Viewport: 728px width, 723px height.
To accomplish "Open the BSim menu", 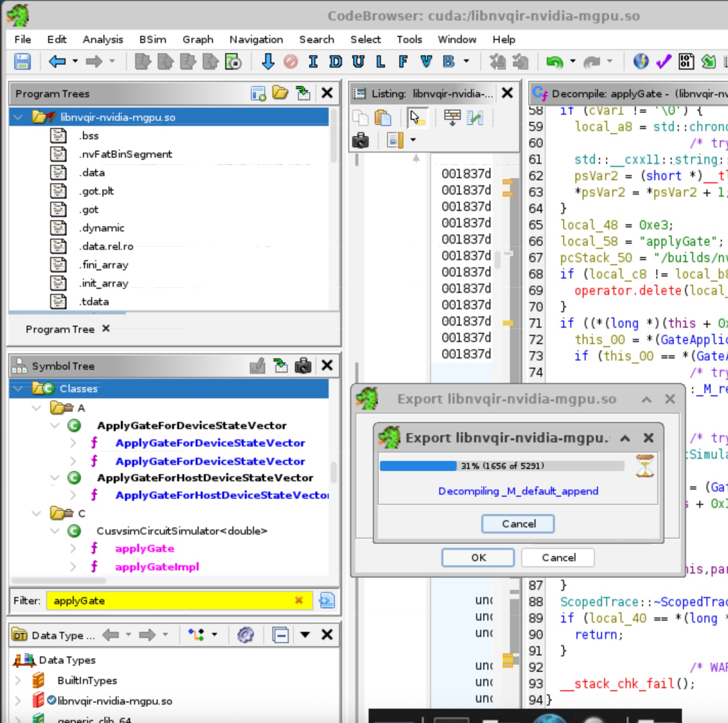I will pos(153,39).
